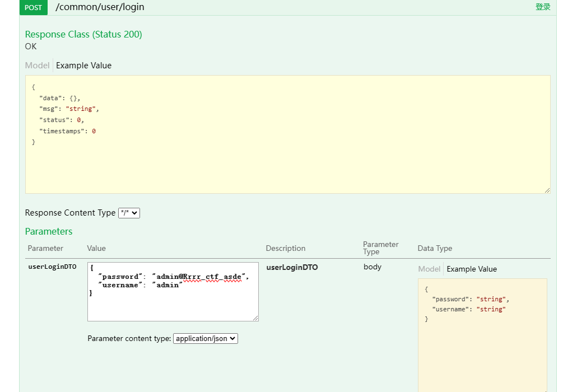Click the green POST method badge
The width and height of the screenshot is (563, 392).
click(34, 7)
